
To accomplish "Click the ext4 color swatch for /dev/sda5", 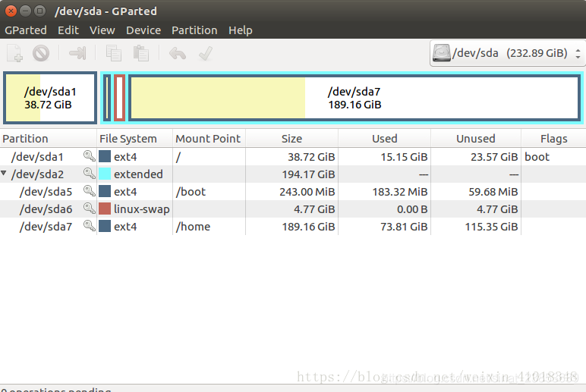I will point(105,192).
